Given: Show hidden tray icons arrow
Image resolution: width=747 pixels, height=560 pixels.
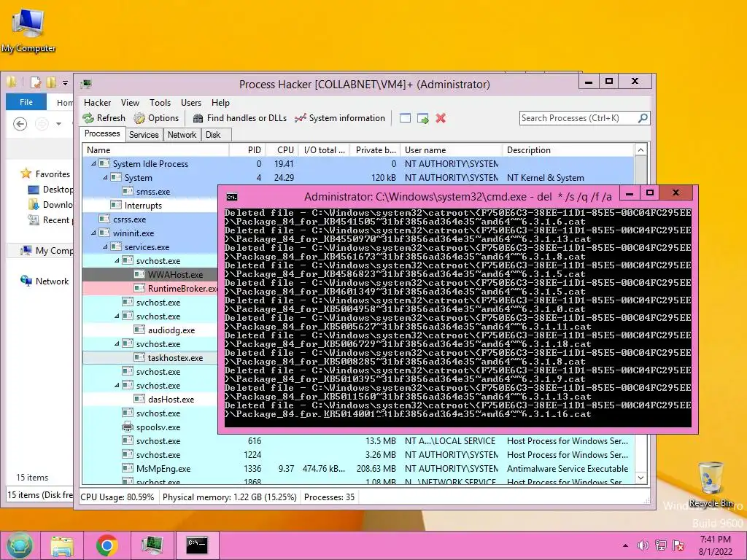Looking at the screenshot, I should pyautogui.click(x=625, y=545).
